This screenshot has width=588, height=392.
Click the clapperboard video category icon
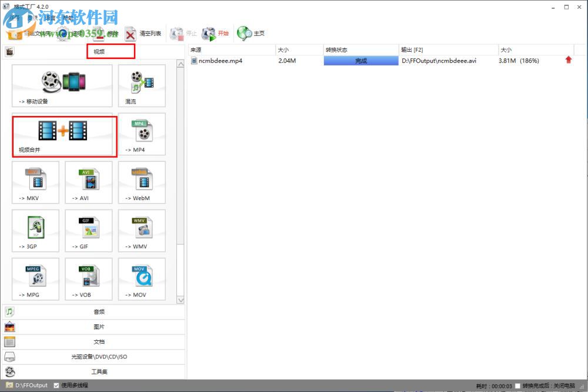click(x=10, y=51)
